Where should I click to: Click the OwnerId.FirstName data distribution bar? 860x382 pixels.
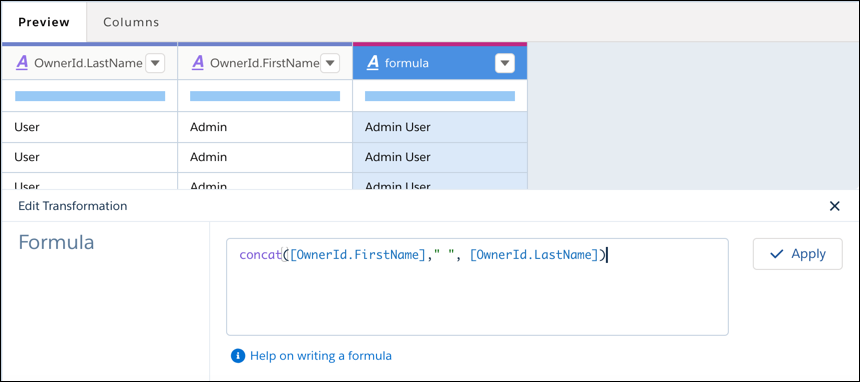[x=265, y=96]
